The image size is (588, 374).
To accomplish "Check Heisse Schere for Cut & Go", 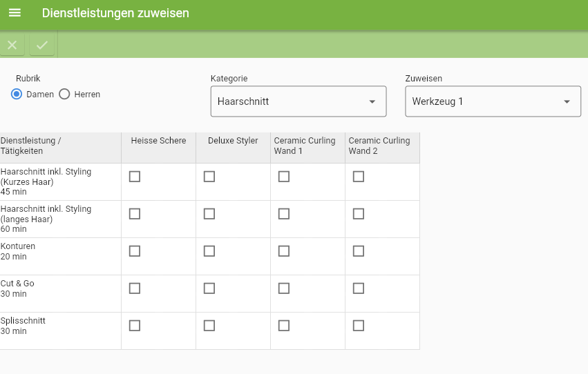I will (x=135, y=288).
